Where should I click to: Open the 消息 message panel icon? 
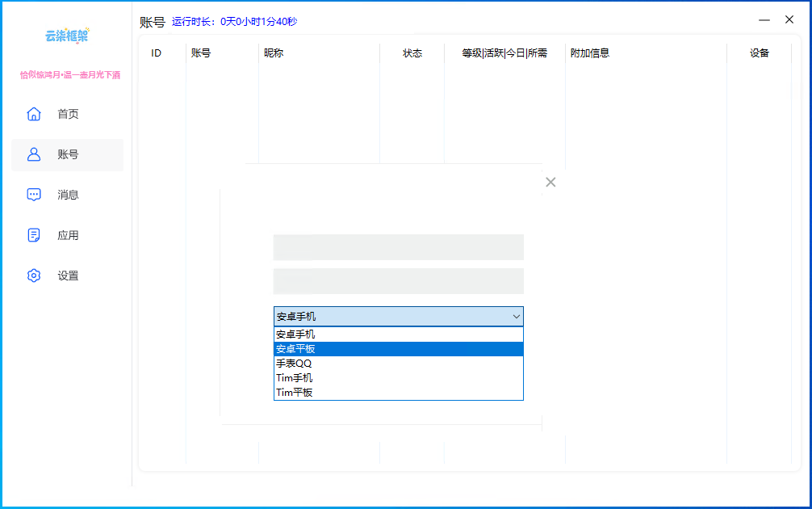33,195
